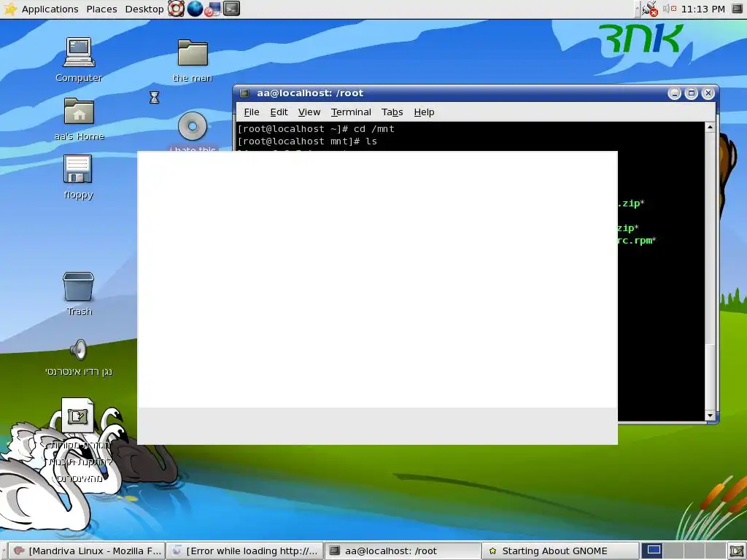The width and height of the screenshot is (747, 560).
Task: Select the floppy desktop icon
Action: pos(78,176)
